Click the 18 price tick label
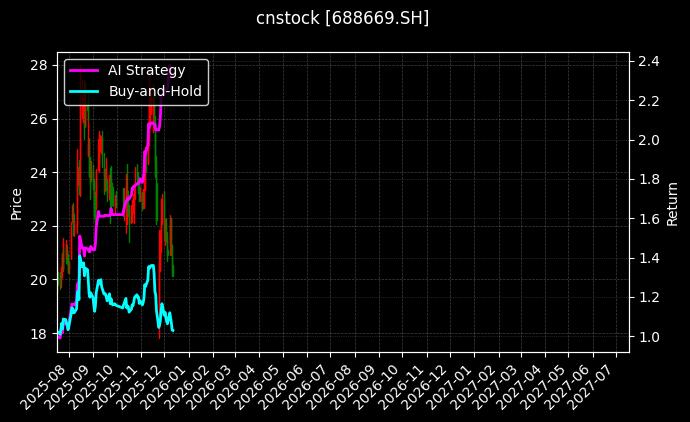Image resolution: width=690 pixels, height=422 pixels. pyautogui.click(x=40, y=333)
